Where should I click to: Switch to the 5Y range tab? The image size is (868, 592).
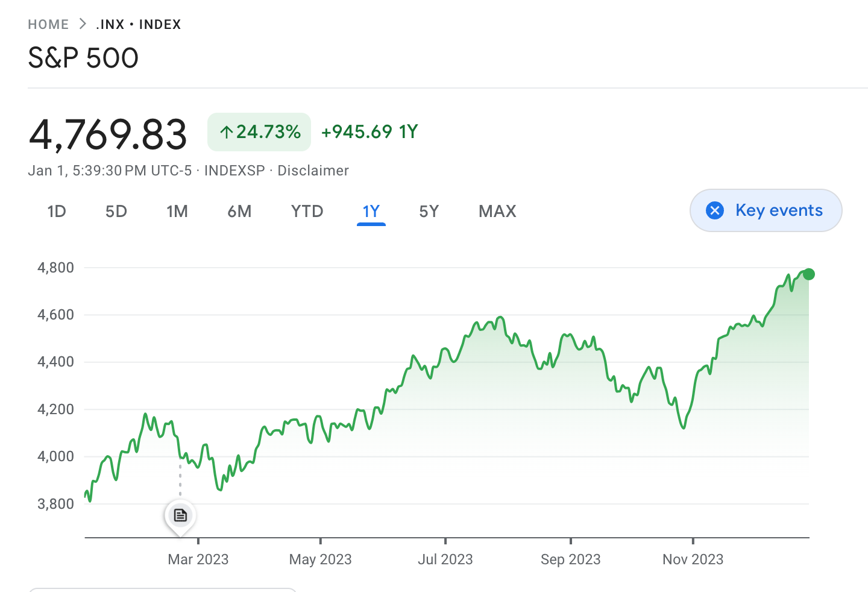[x=429, y=212]
